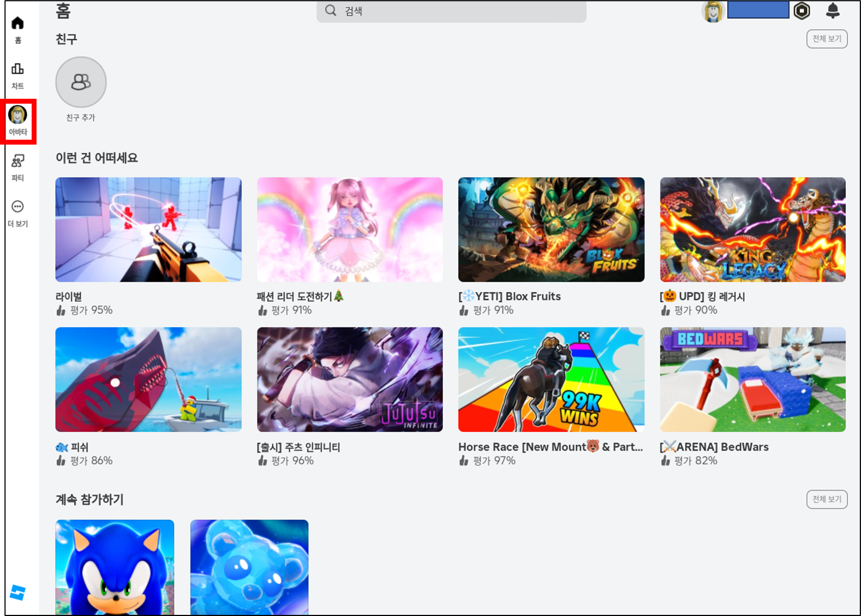861x616 pixels.
Task: Open the BedWars game thumbnail
Action: tap(753, 380)
